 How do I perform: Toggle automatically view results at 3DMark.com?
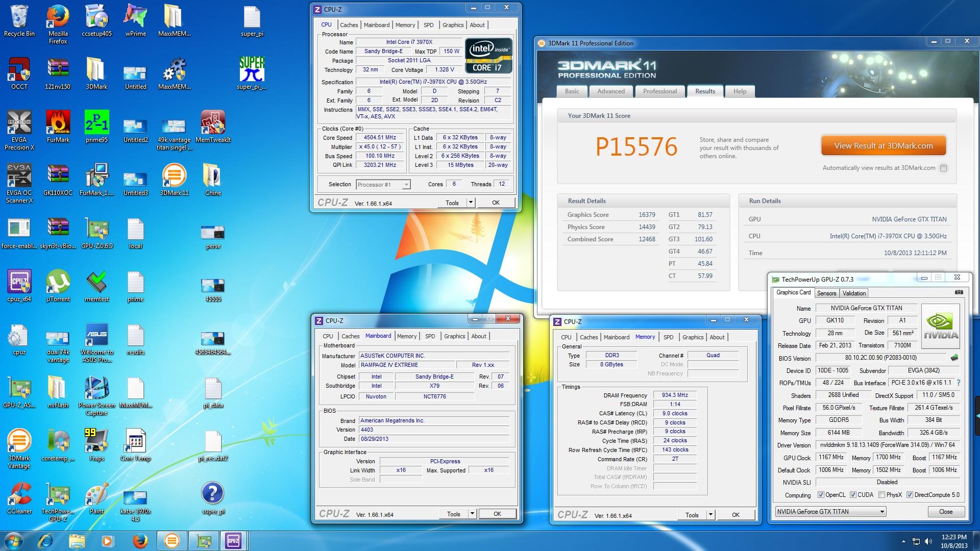click(943, 168)
